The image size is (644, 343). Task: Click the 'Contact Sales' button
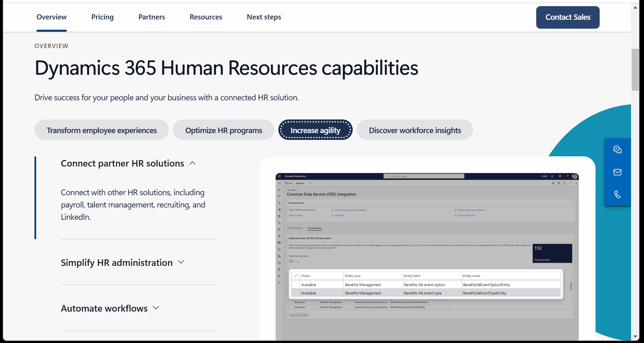568,17
